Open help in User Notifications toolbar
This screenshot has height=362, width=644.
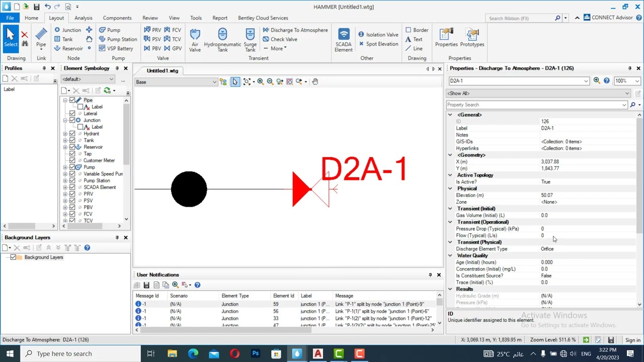click(197, 285)
